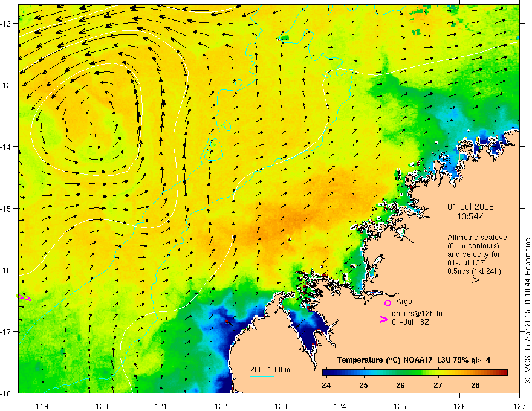Click the 26 tick label on color bar

401,385
